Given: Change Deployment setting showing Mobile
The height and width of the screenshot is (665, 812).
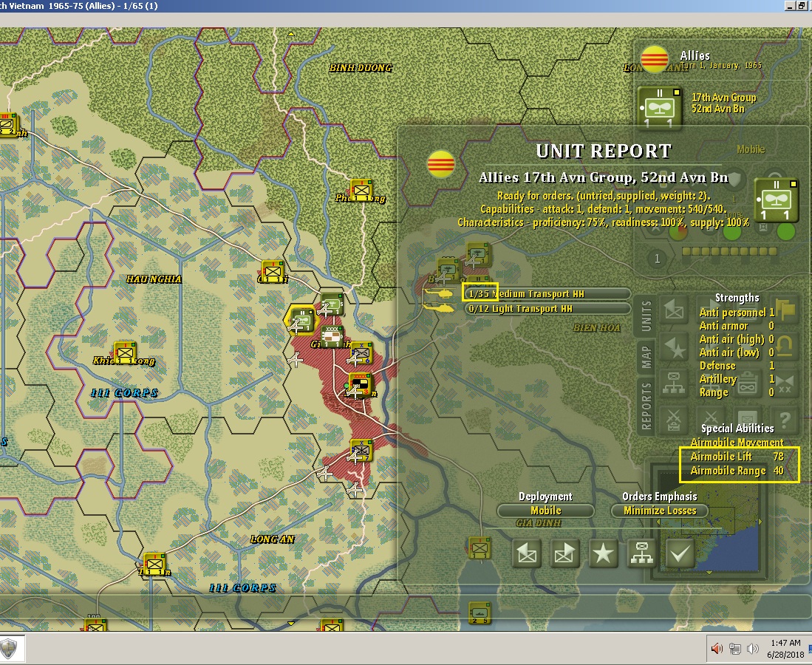Looking at the screenshot, I should pyautogui.click(x=545, y=511).
